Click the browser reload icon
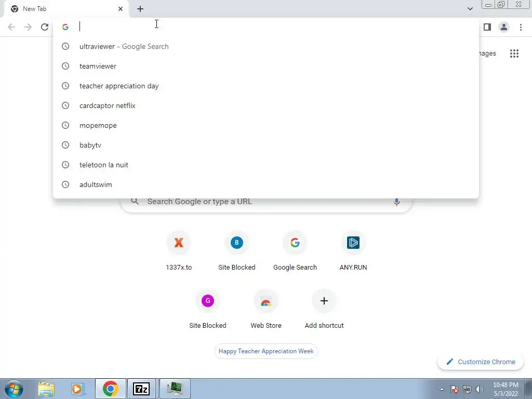 point(45,27)
